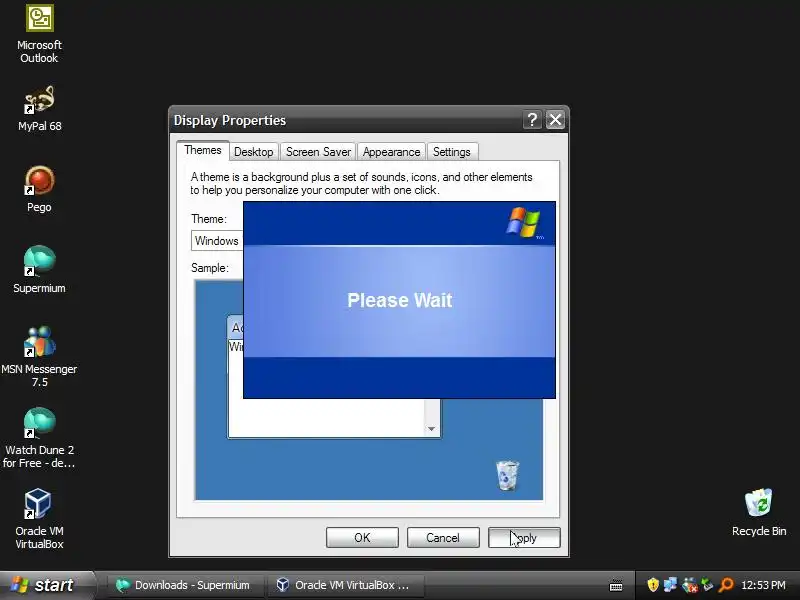The height and width of the screenshot is (600, 800).
Task: Click the Recycle Bin in theme sample
Action: (507, 475)
